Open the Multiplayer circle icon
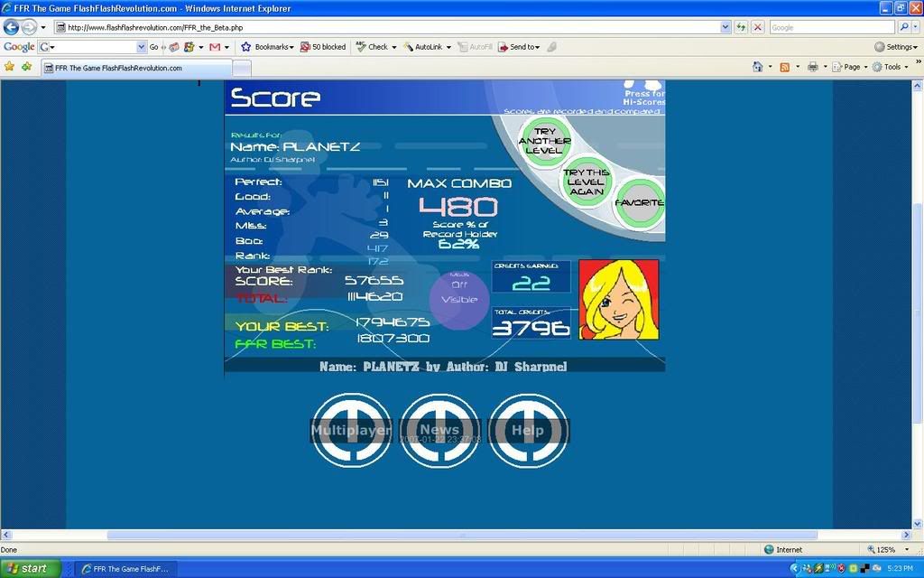 point(351,430)
